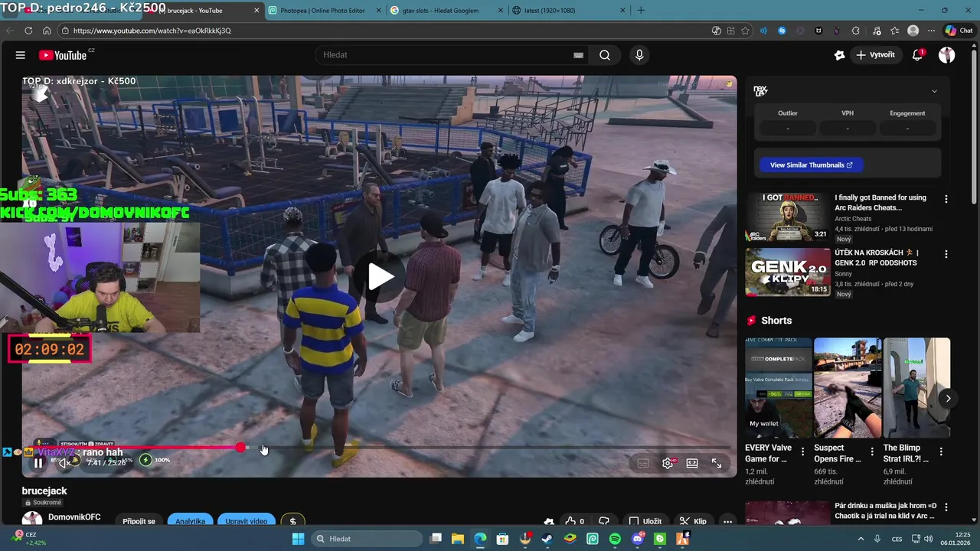Click the search magnifier button
This screenshot has height=551, width=980.
tap(605, 55)
